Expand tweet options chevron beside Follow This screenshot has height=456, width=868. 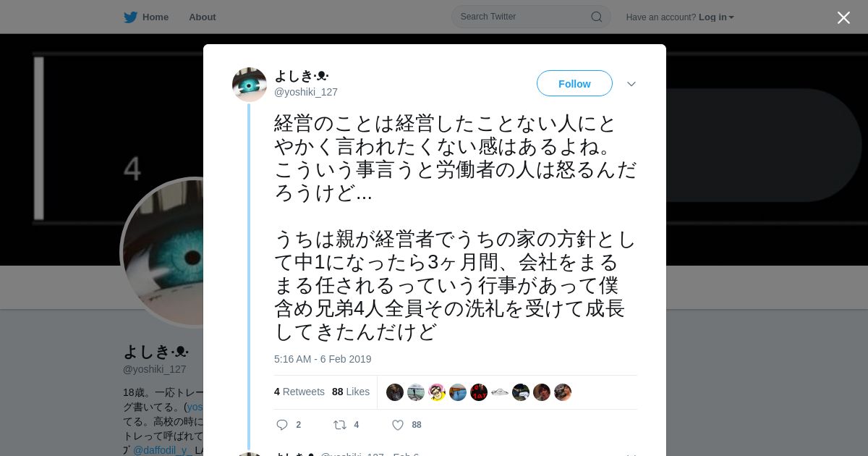(631, 84)
